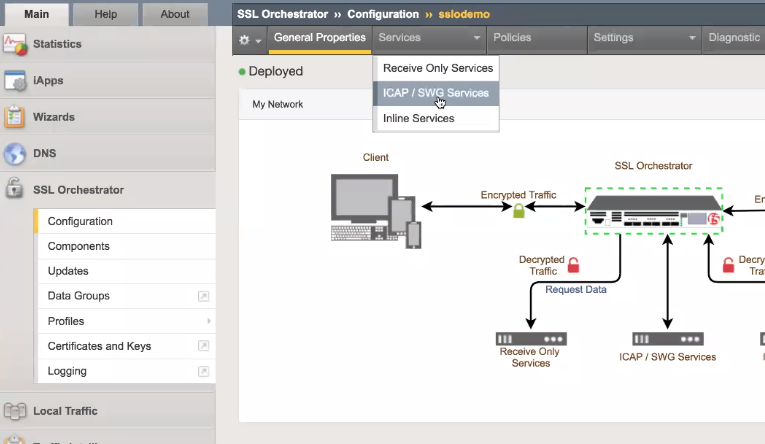This screenshot has width=765, height=444.
Task: Choose Inline Services menu entry
Action: pos(436,119)
